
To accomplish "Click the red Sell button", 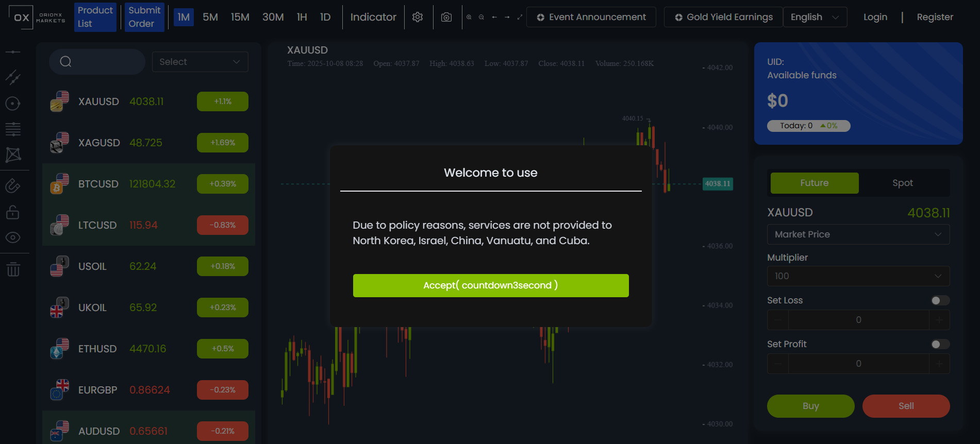I will tap(906, 406).
